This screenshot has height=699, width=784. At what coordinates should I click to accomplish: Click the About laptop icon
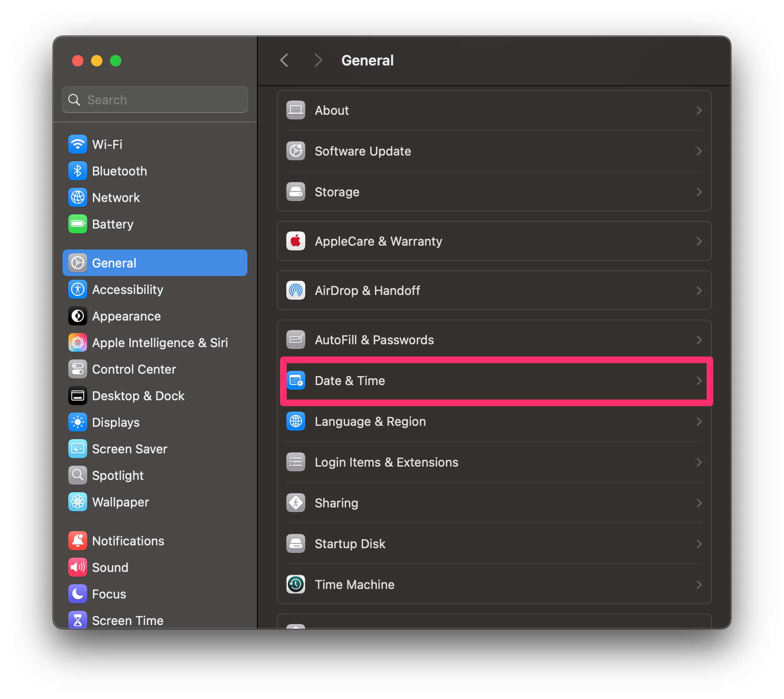click(x=296, y=110)
